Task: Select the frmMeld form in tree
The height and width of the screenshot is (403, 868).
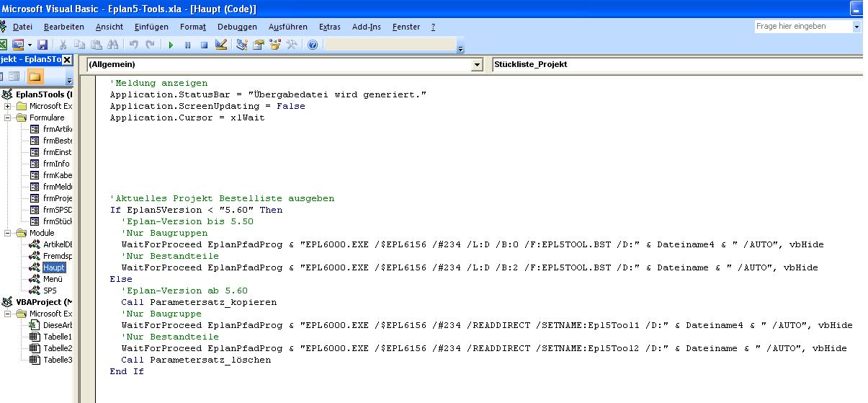Action: click(x=57, y=187)
